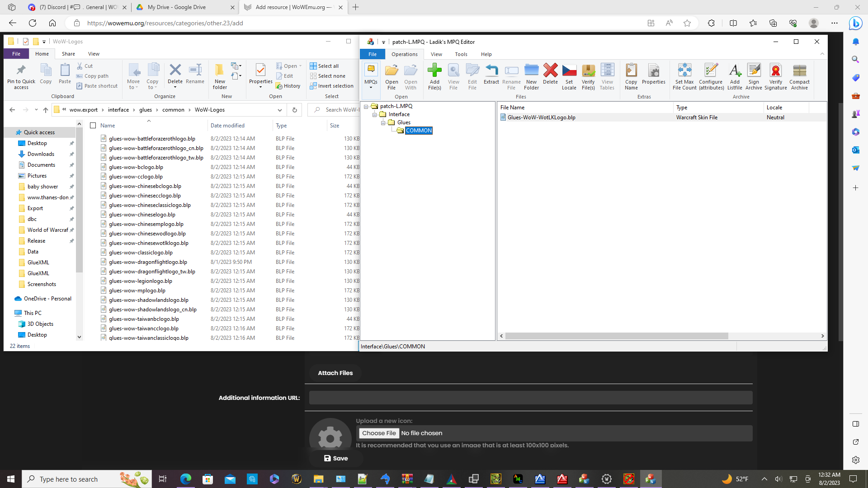Collapse the Glues tree node
The image size is (868, 488).
[383, 122]
